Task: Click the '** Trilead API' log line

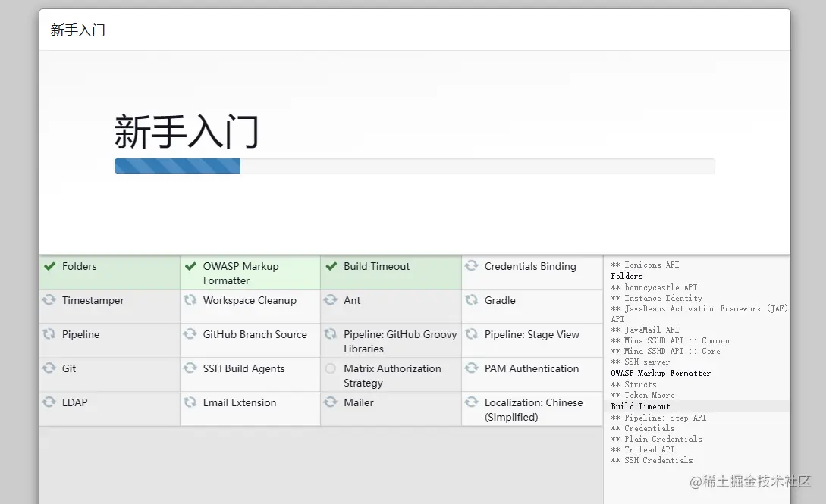Action: tap(642, 449)
